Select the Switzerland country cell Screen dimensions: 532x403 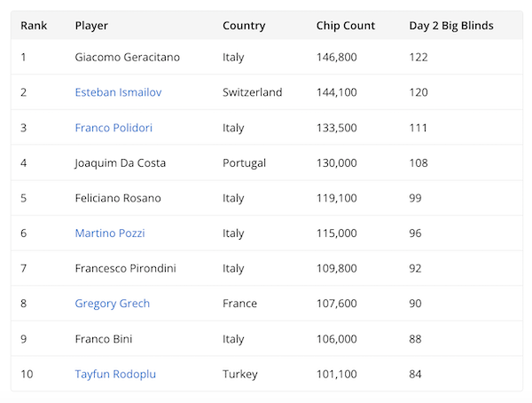click(253, 92)
